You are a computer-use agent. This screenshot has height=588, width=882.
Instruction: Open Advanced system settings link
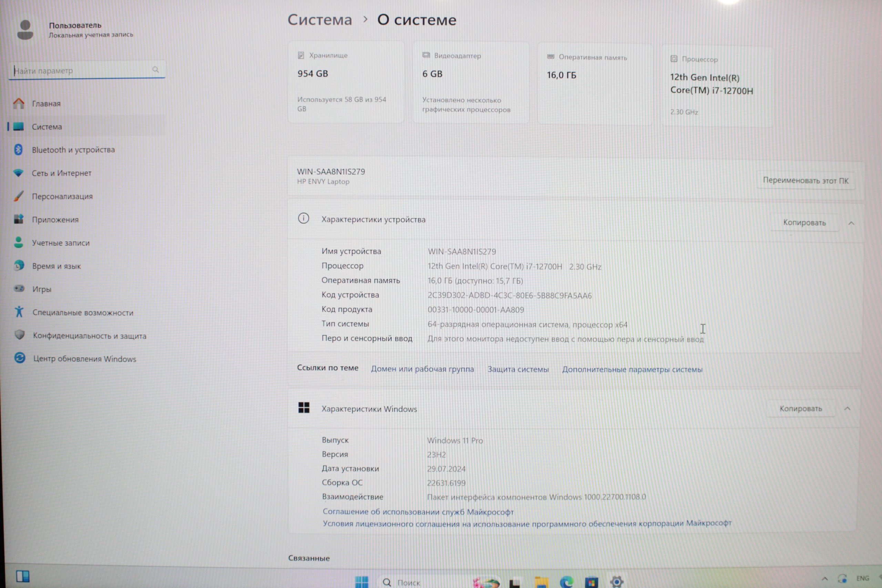pyautogui.click(x=632, y=369)
